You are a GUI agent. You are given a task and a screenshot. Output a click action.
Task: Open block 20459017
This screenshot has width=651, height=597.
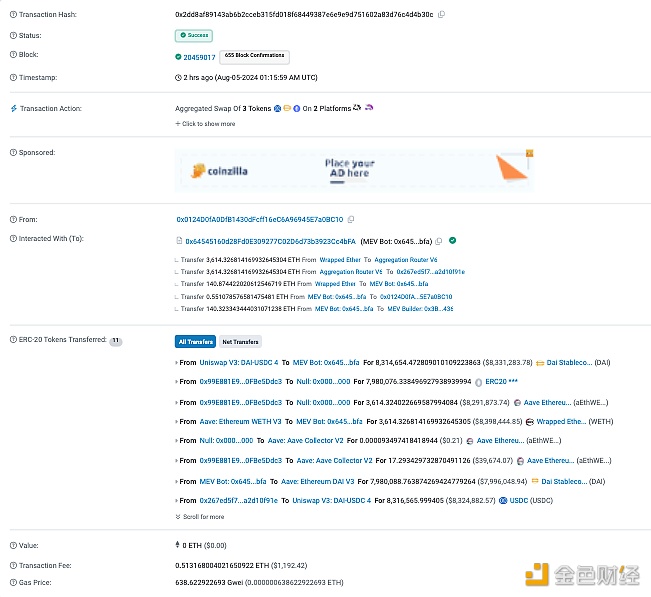pos(199,57)
